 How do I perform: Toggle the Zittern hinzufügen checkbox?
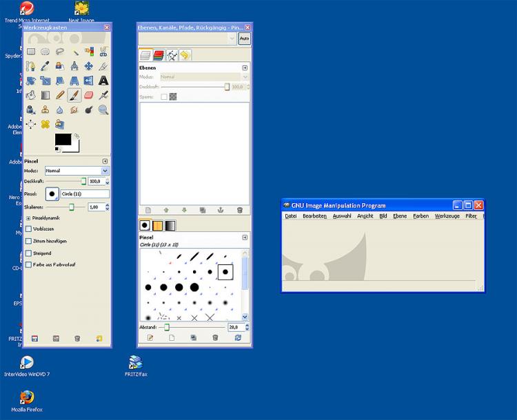[28, 241]
